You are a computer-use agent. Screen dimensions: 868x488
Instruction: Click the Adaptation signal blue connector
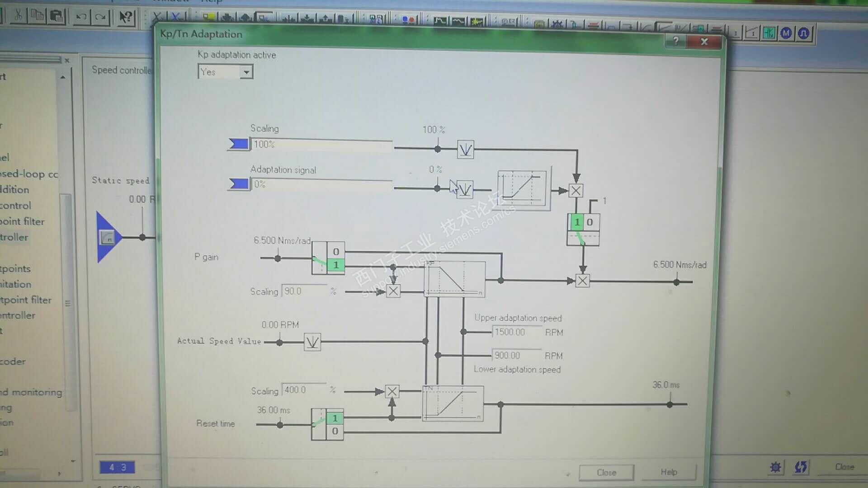tap(238, 183)
